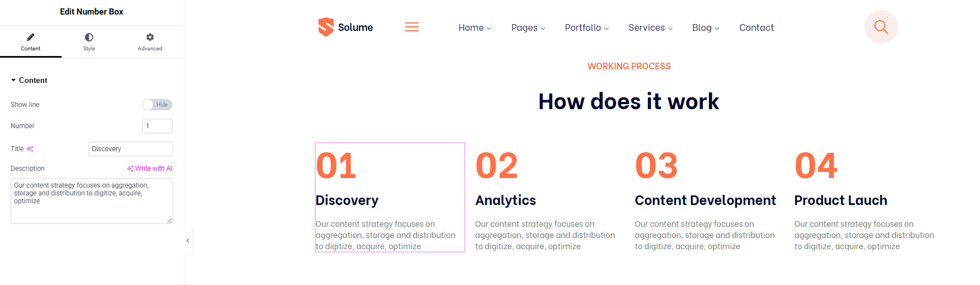Open the Style tab half-circle icon
The image size is (980, 285).
click(x=89, y=37)
